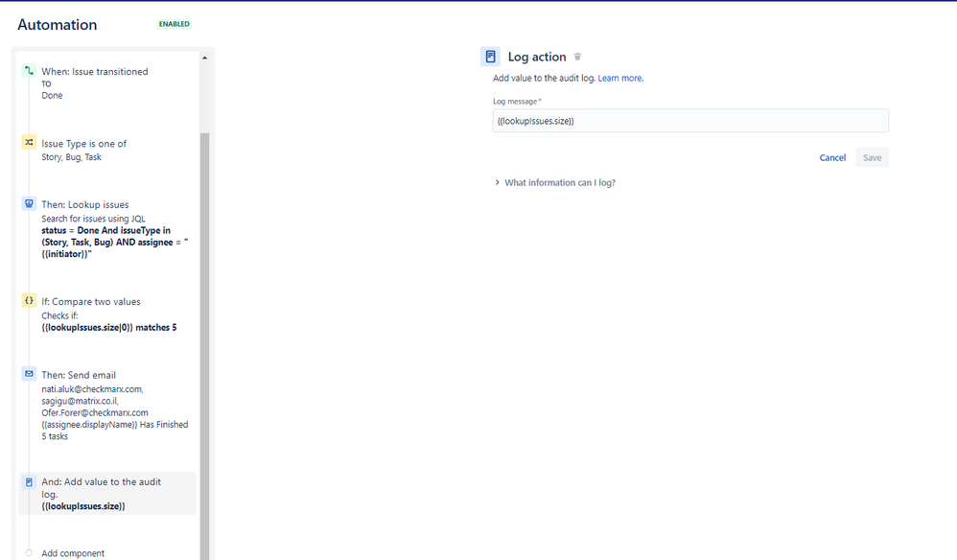Open the Learn more link
The image size is (957, 560).
click(620, 78)
